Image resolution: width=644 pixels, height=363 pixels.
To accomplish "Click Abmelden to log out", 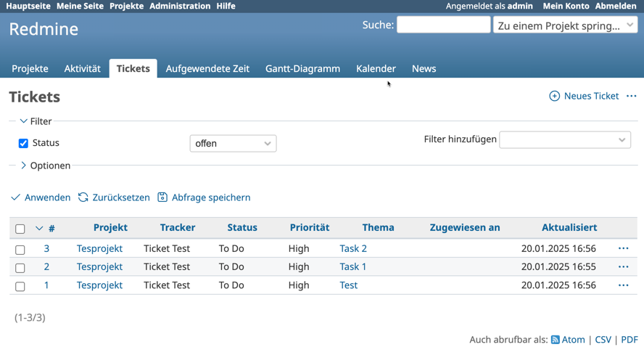I will (x=616, y=6).
